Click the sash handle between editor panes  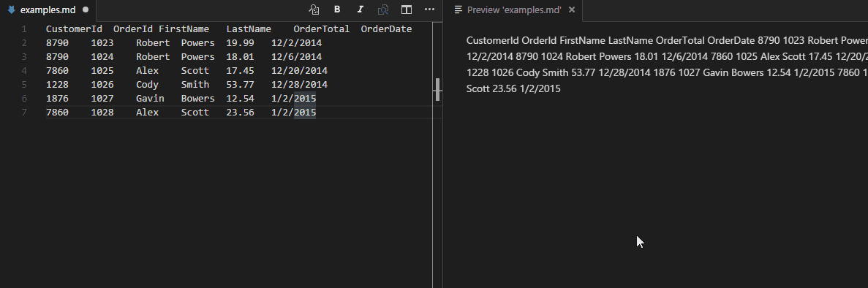click(x=438, y=89)
